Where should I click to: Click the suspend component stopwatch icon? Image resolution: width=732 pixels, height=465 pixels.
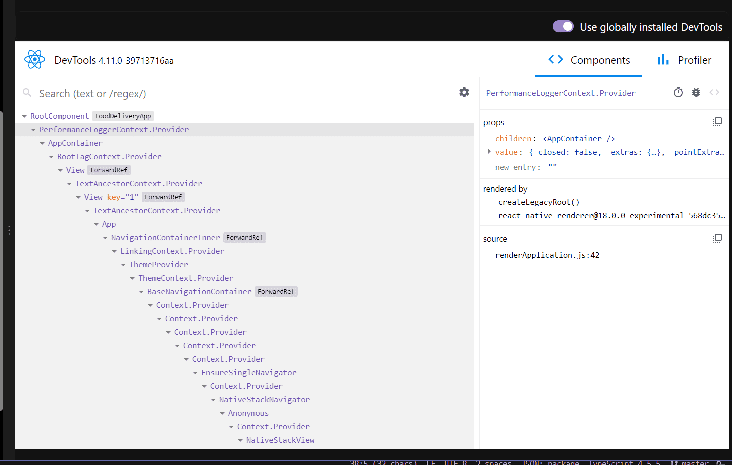pos(678,92)
